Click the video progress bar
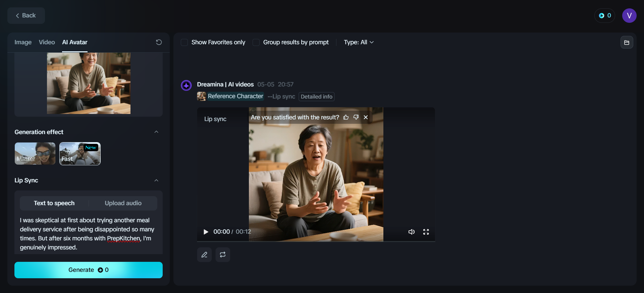644x293 pixels. coord(316,241)
